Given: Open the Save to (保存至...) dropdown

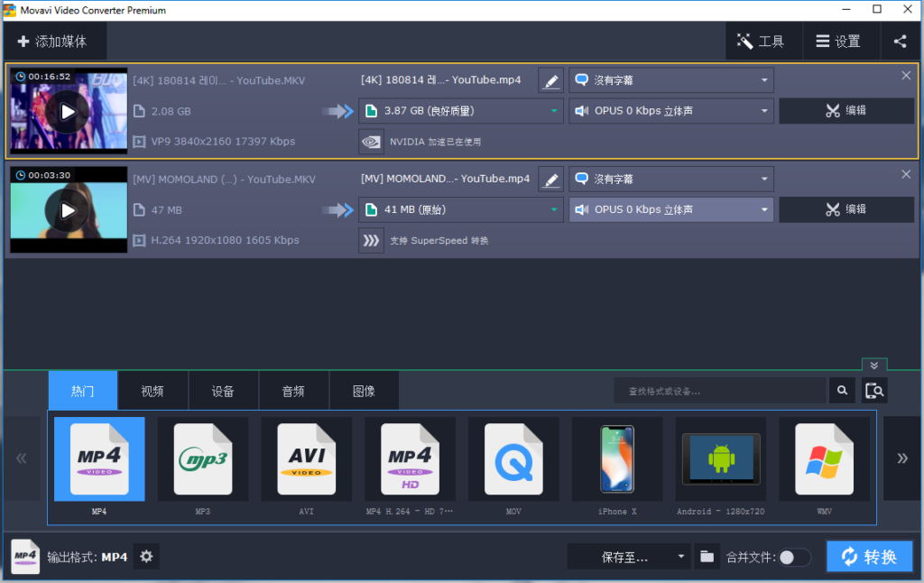Looking at the screenshot, I should pyautogui.click(x=629, y=557).
